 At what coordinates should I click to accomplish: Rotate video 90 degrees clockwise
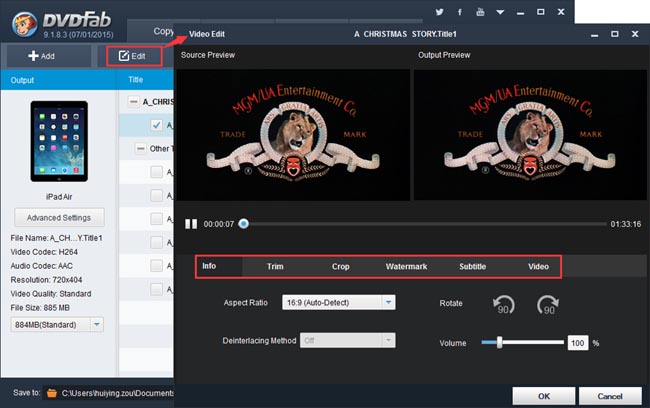(548, 305)
